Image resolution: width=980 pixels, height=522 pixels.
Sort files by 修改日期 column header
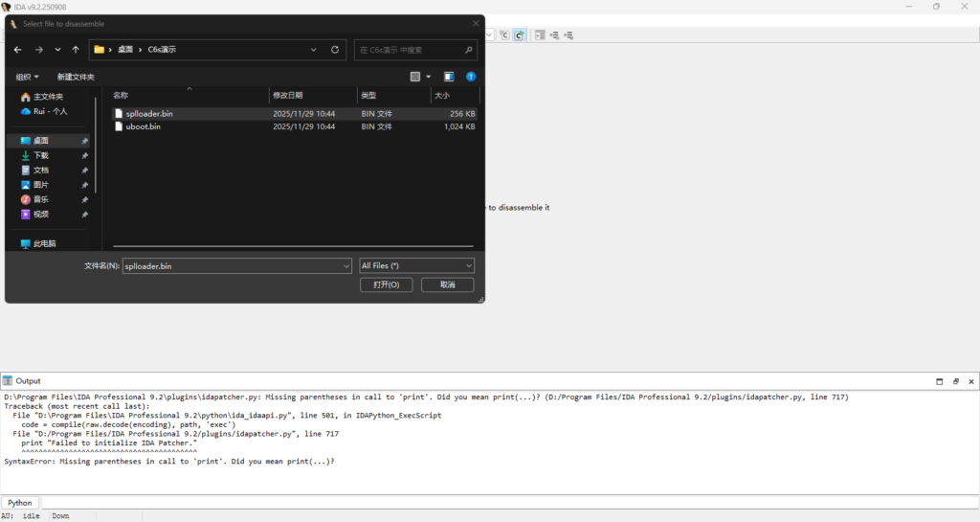288,96
